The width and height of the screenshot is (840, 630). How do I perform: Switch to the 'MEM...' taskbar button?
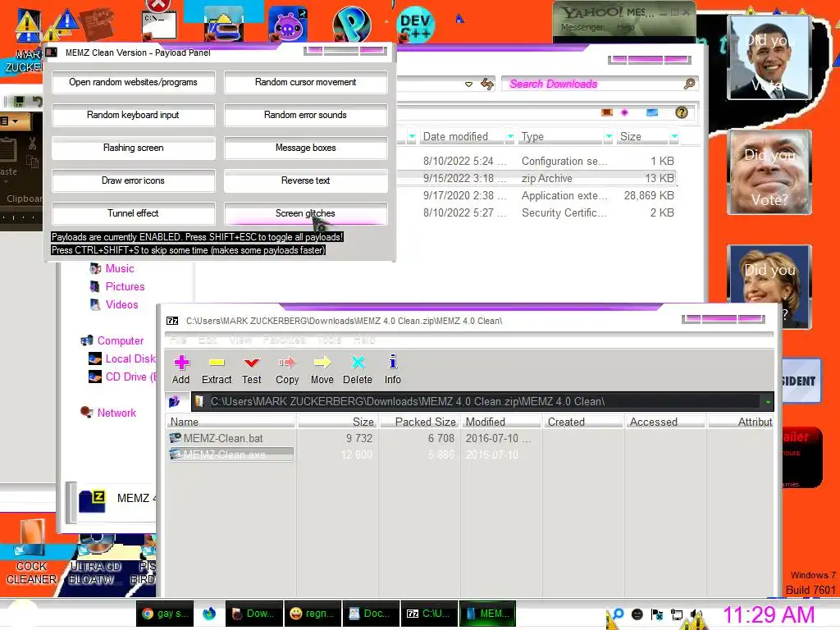tap(487, 614)
